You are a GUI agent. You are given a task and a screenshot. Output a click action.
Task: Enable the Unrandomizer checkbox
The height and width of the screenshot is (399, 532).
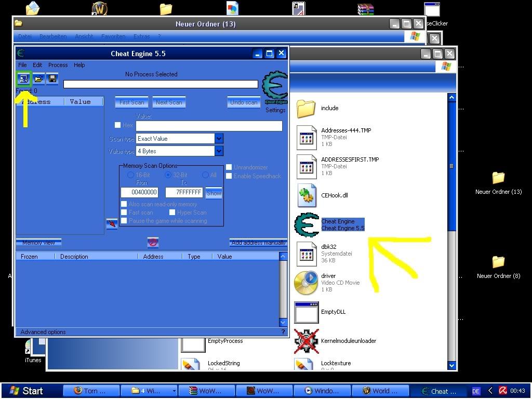point(229,167)
